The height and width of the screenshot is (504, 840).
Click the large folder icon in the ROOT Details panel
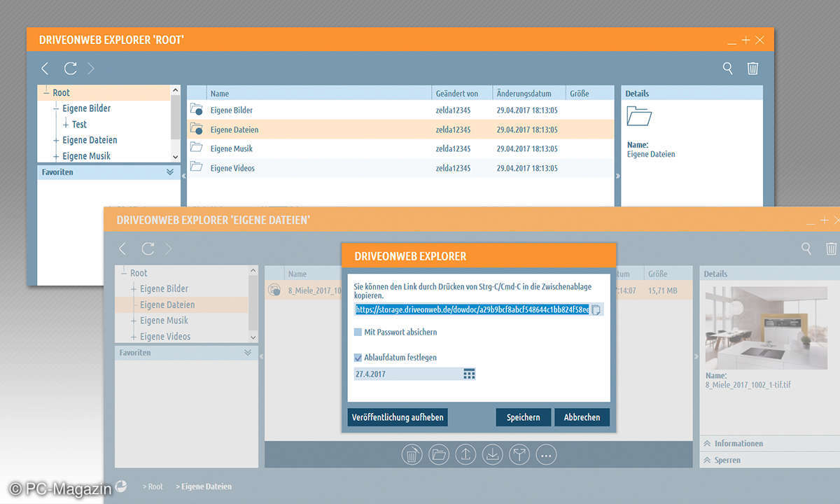click(x=639, y=117)
